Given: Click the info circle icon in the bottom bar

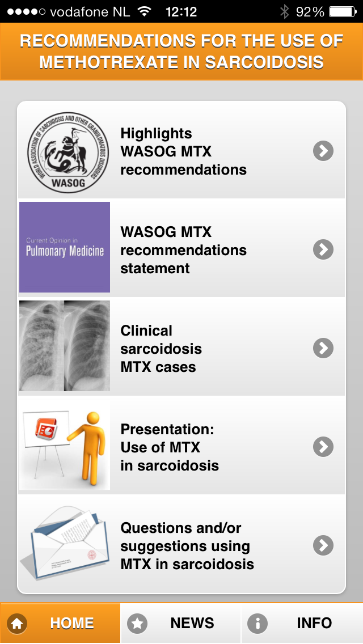Looking at the screenshot, I should click(x=258, y=624).
